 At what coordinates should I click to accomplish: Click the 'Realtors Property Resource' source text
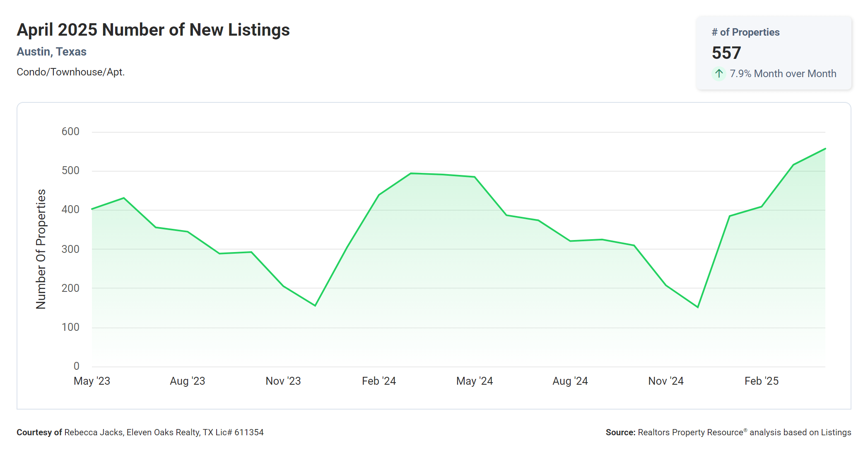(x=691, y=432)
